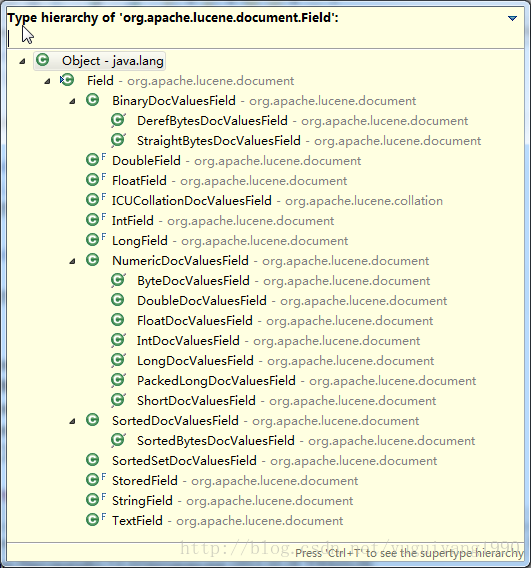Click the FloatField final class icon
The width and height of the screenshot is (531, 568).
point(96,179)
